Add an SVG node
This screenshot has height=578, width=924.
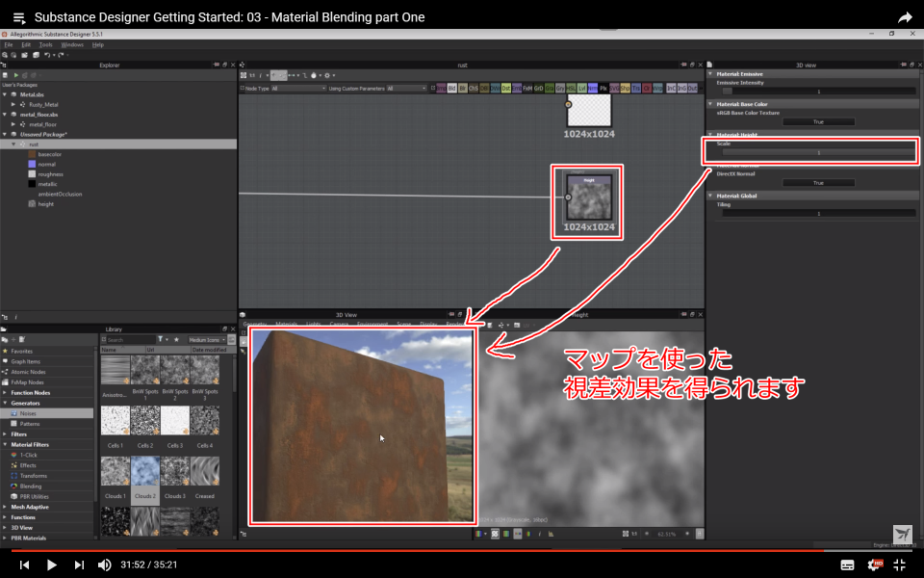tap(614, 89)
